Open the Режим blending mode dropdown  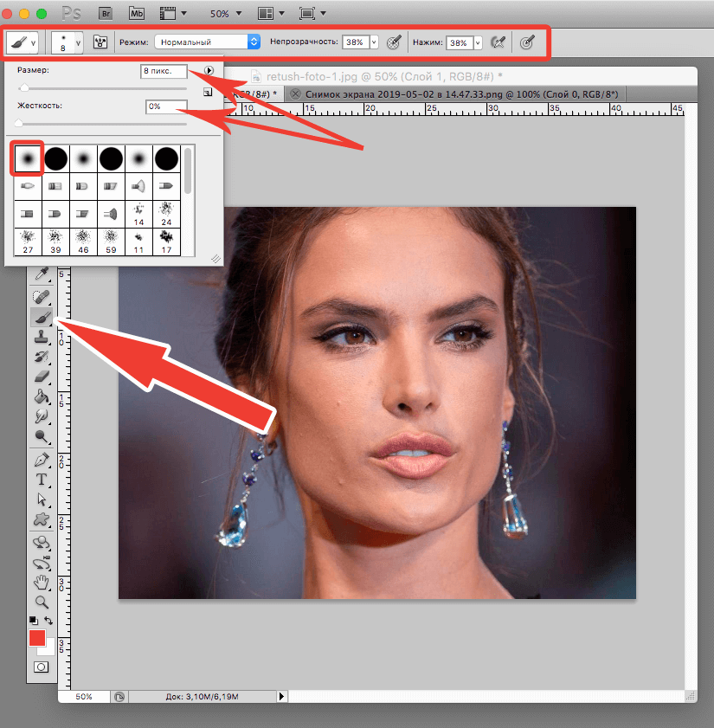coord(207,42)
